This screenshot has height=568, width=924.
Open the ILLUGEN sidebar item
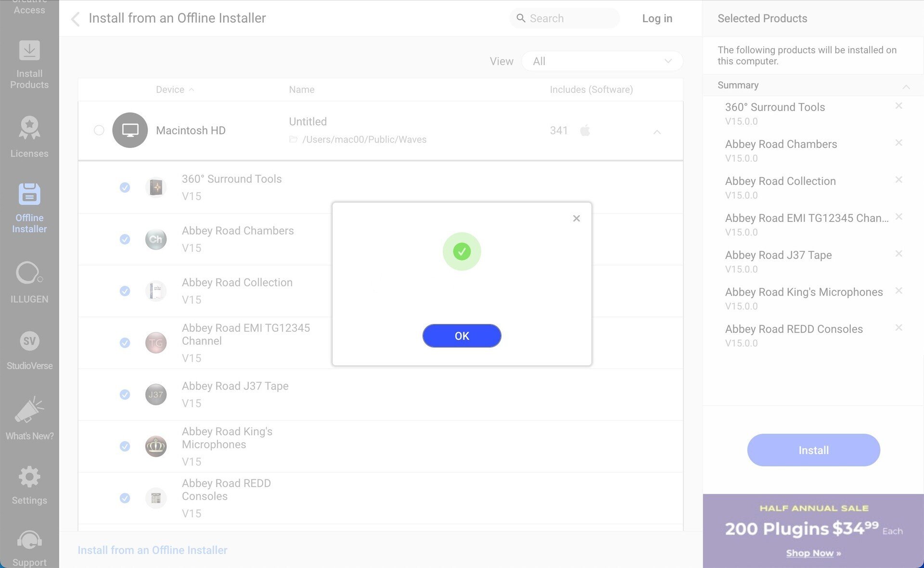29,282
